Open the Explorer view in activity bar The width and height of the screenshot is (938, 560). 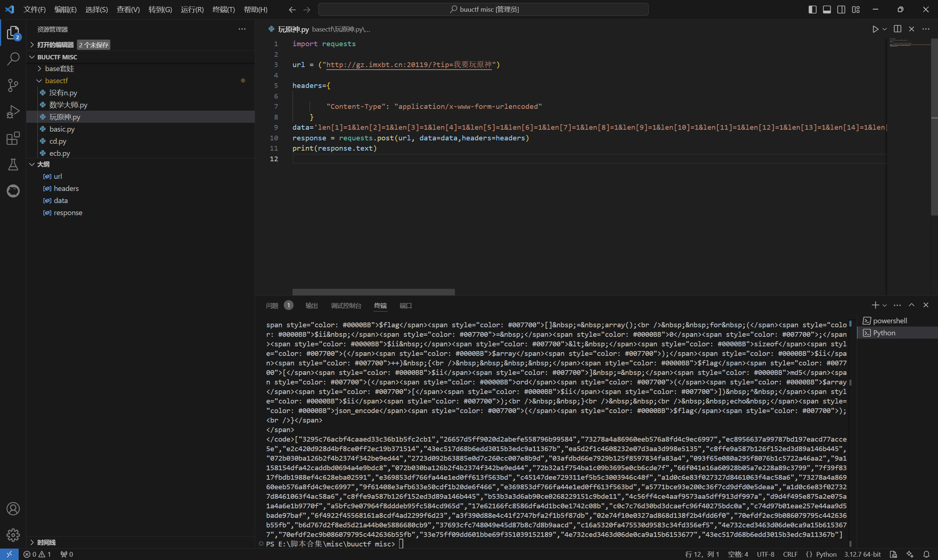pyautogui.click(x=13, y=33)
